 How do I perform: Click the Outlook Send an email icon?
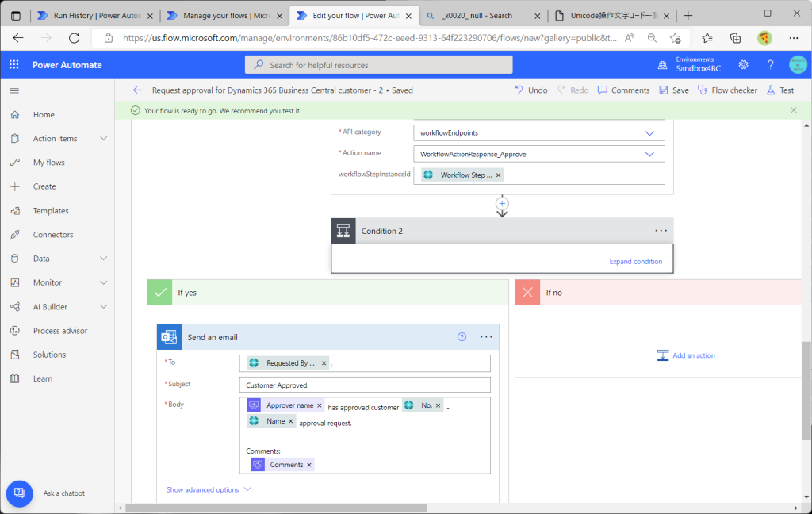(170, 337)
